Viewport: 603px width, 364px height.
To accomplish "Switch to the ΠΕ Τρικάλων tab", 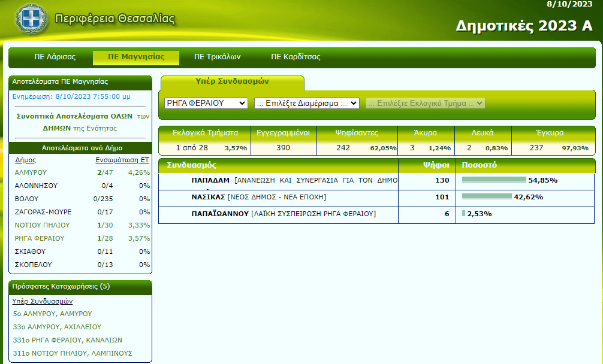I will 217,57.
